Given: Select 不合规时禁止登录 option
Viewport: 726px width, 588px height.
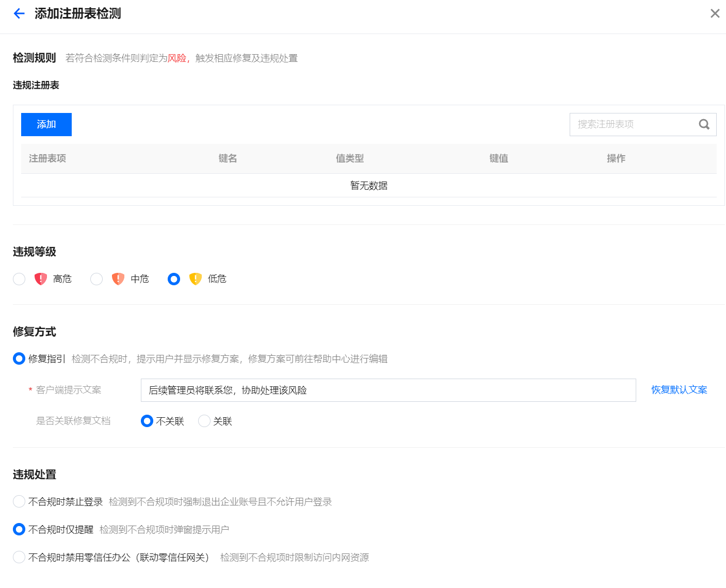Looking at the screenshot, I should [x=19, y=501].
